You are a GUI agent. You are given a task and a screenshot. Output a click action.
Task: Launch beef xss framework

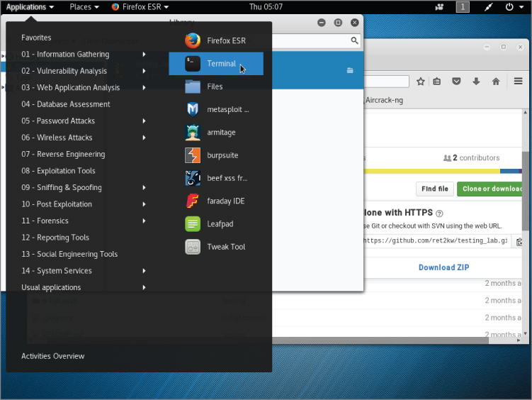click(x=216, y=178)
